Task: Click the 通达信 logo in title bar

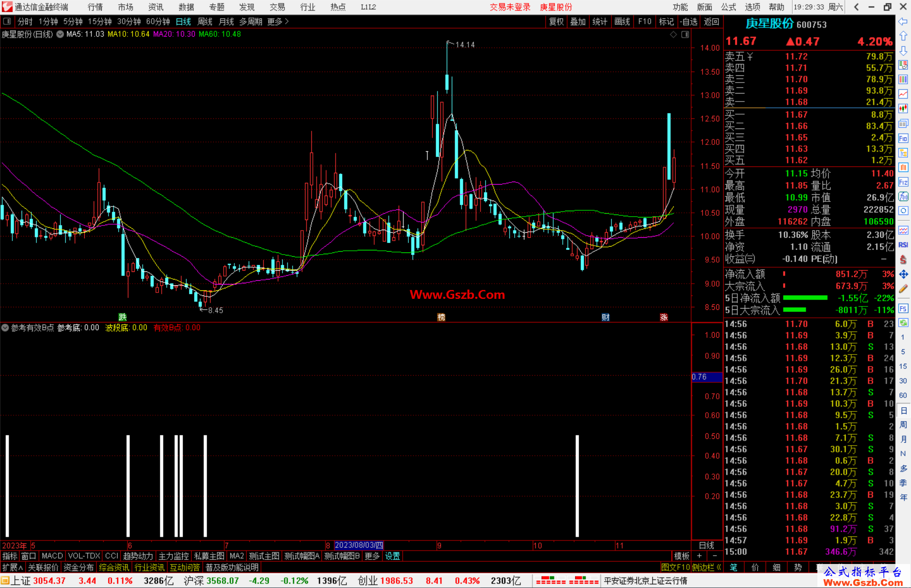Action: click(7, 7)
